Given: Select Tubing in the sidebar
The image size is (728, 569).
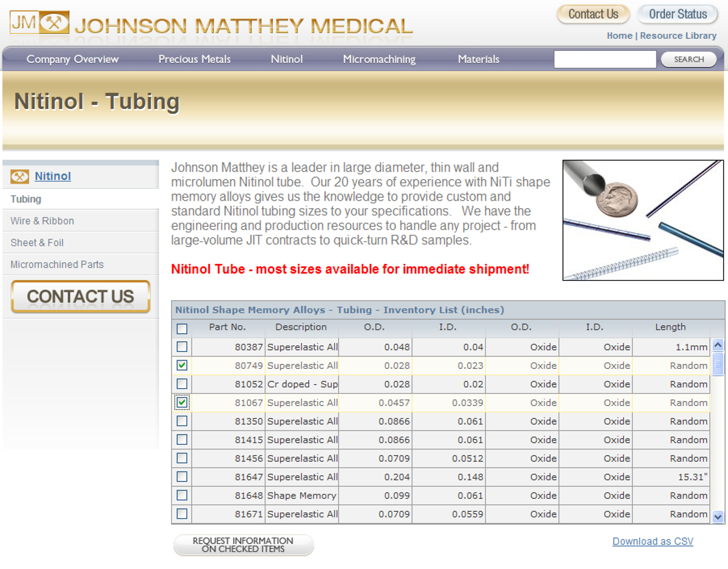Looking at the screenshot, I should tap(26, 199).
